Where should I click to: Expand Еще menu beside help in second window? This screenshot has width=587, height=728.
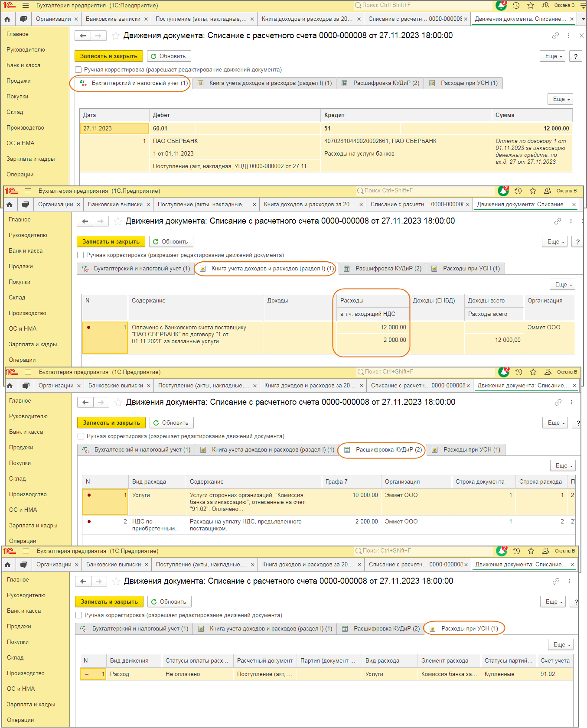point(554,242)
